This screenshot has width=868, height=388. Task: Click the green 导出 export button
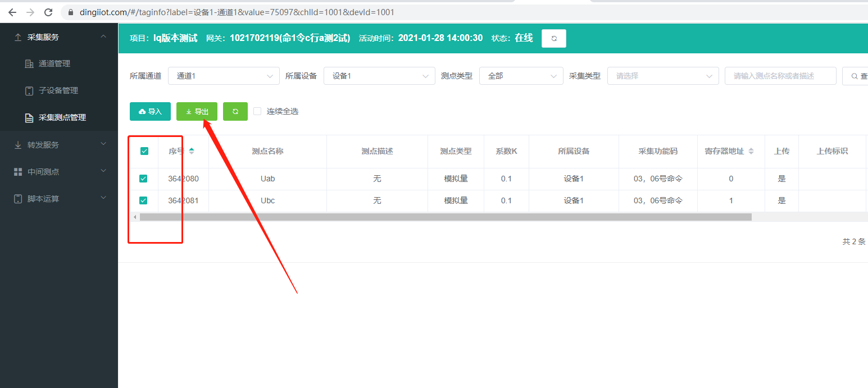(x=197, y=111)
